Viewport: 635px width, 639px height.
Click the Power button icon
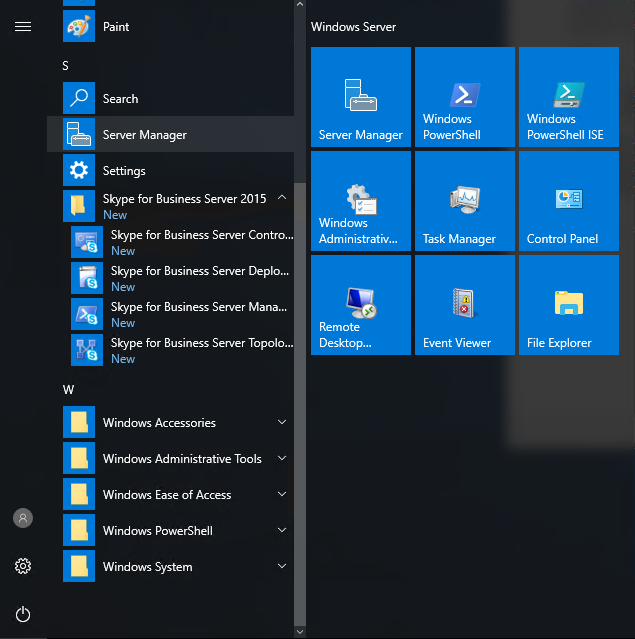23,614
